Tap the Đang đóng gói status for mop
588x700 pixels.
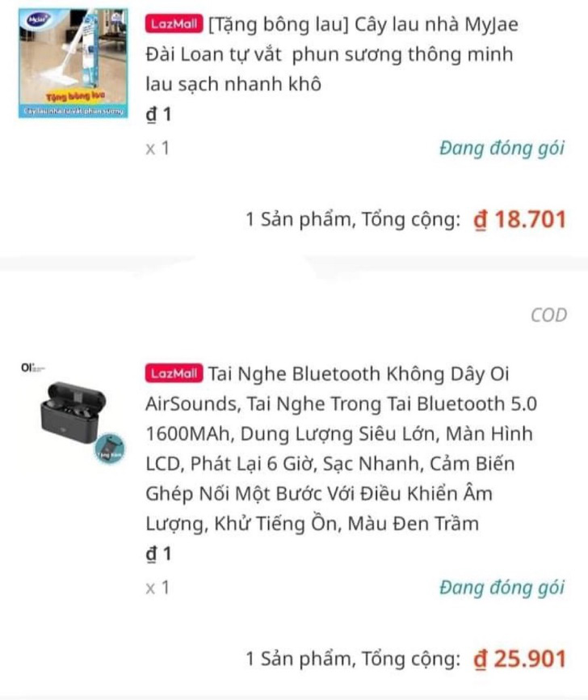(x=502, y=148)
